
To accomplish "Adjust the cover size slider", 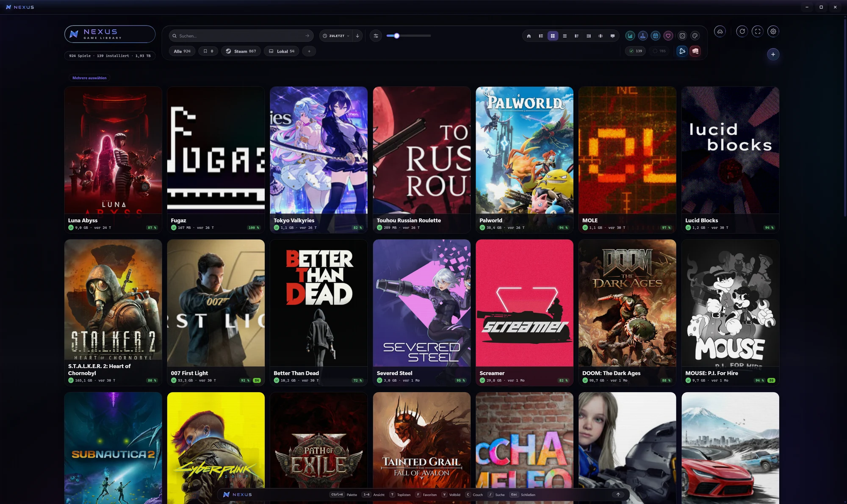I will point(409,36).
